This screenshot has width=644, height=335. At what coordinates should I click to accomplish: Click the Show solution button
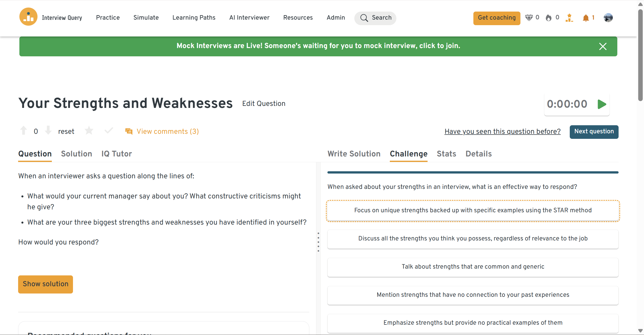pos(46,284)
